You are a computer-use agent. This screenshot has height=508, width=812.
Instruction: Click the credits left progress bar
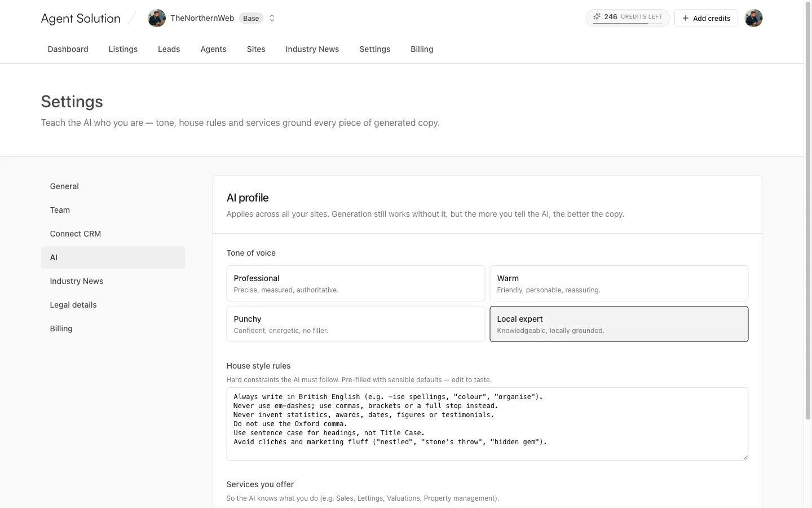click(x=628, y=24)
